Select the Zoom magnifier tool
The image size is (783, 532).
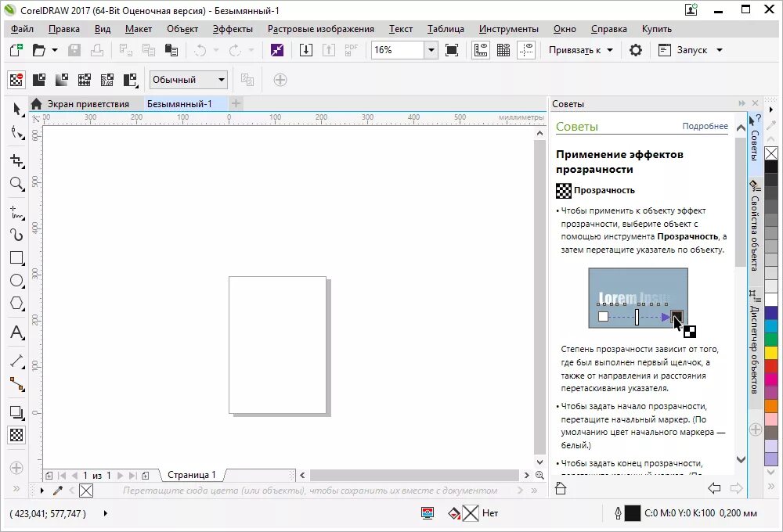pos(17,184)
